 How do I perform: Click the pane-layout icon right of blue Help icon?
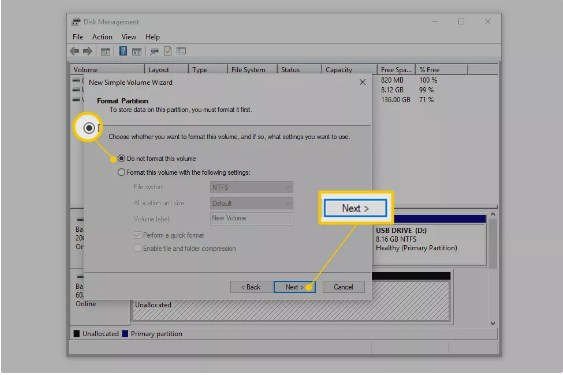click(136, 52)
